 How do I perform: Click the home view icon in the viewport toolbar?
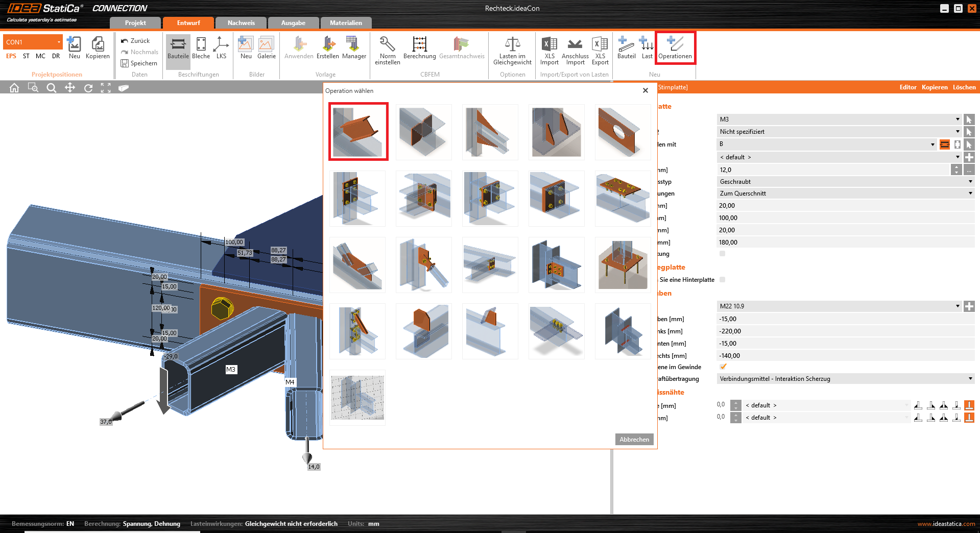pos(14,88)
